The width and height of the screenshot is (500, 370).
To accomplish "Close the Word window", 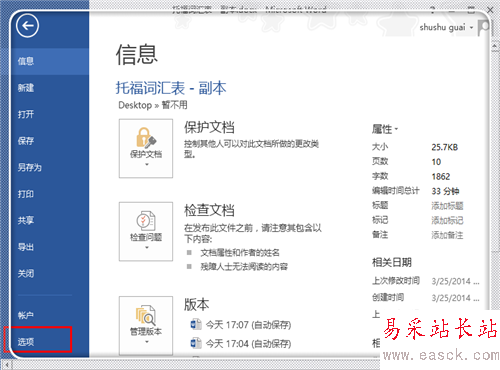I will pos(490,10).
